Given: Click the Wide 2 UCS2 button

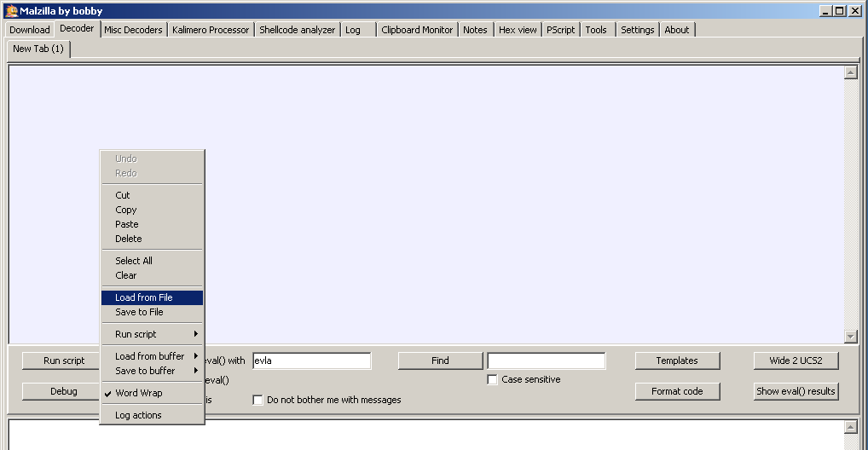Looking at the screenshot, I should [796, 361].
